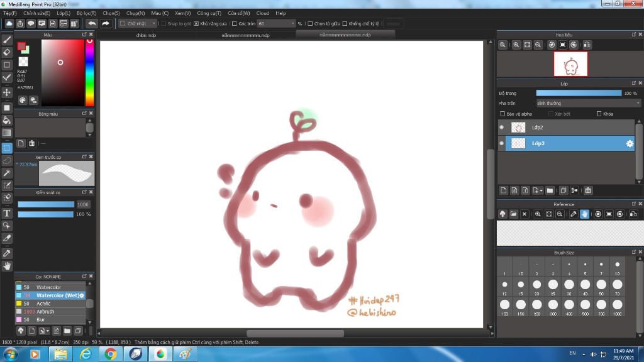Click the flip icon in the Hoa tiêu navigator

(x=587, y=45)
